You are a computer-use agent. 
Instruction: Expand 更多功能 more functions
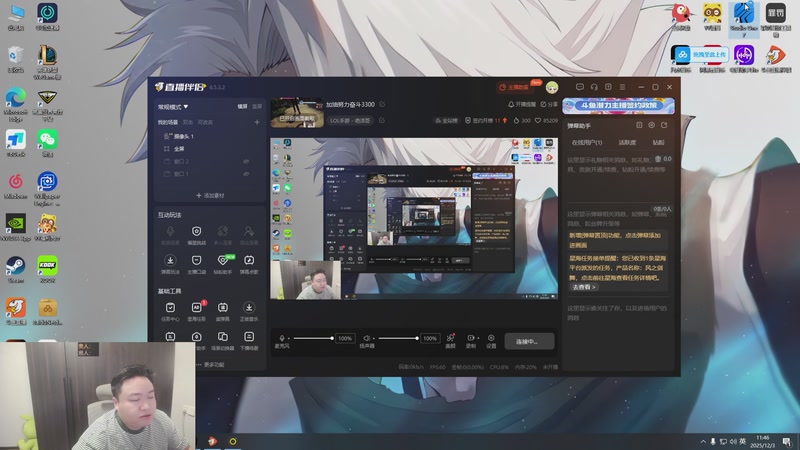[211, 365]
